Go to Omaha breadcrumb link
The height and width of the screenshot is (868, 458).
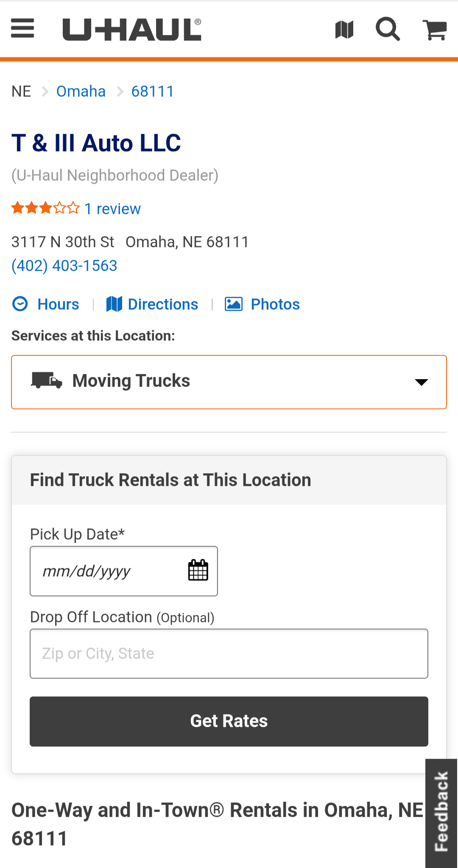(81, 91)
